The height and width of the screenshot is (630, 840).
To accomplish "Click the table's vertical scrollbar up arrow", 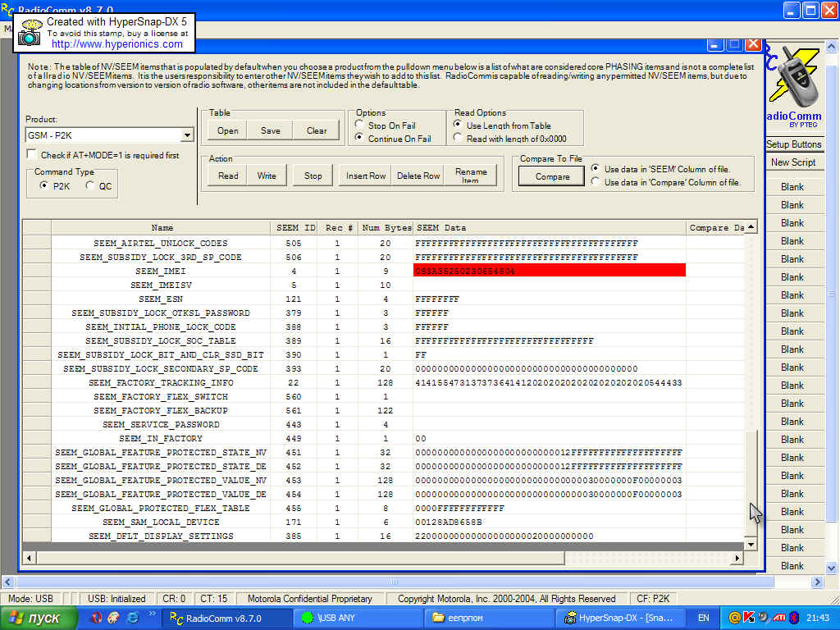I will (751, 227).
